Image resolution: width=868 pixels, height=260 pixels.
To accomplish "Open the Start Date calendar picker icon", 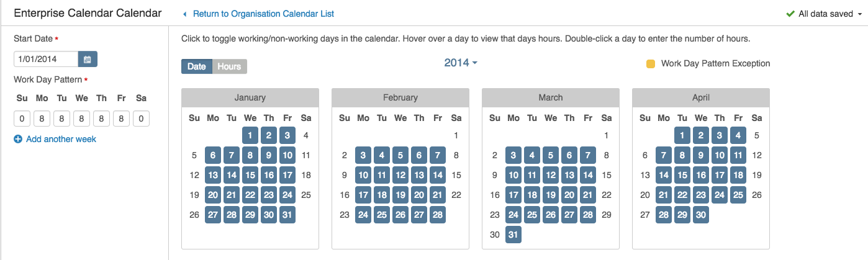I will tap(88, 59).
